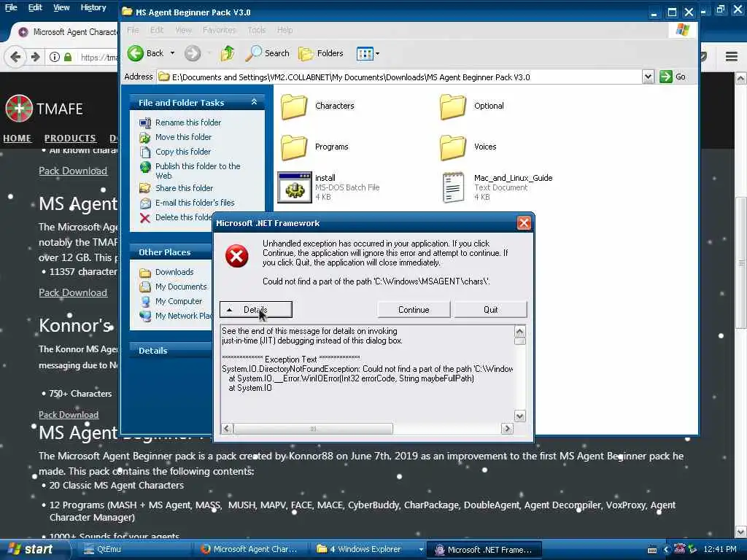Image resolution: width=747 pixels, height=560 pixels.
Task: Click Rename this folder task
Action: click(187, 122)
